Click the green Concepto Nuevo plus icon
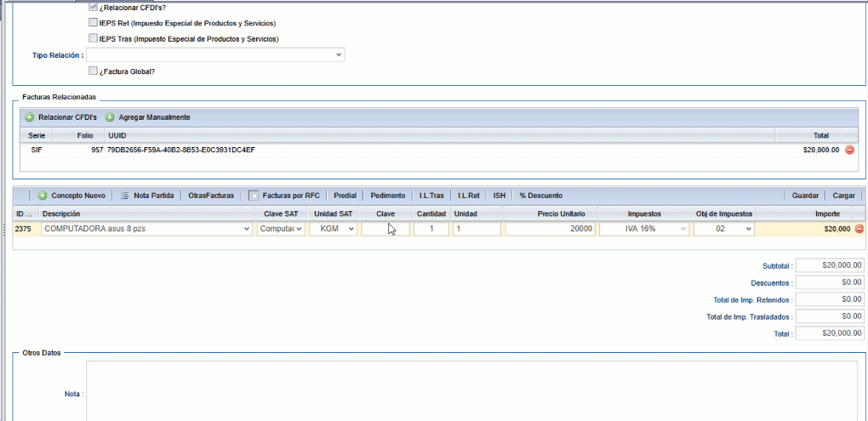 pyautogui.click(x=43, y=196)
